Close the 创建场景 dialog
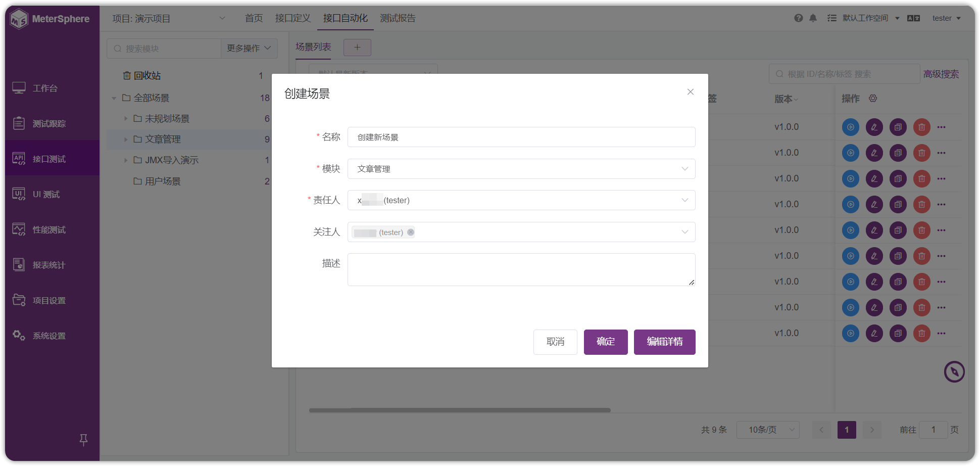Screen dimensions: 980x466 pyautogui.click(x=691, y=91)
